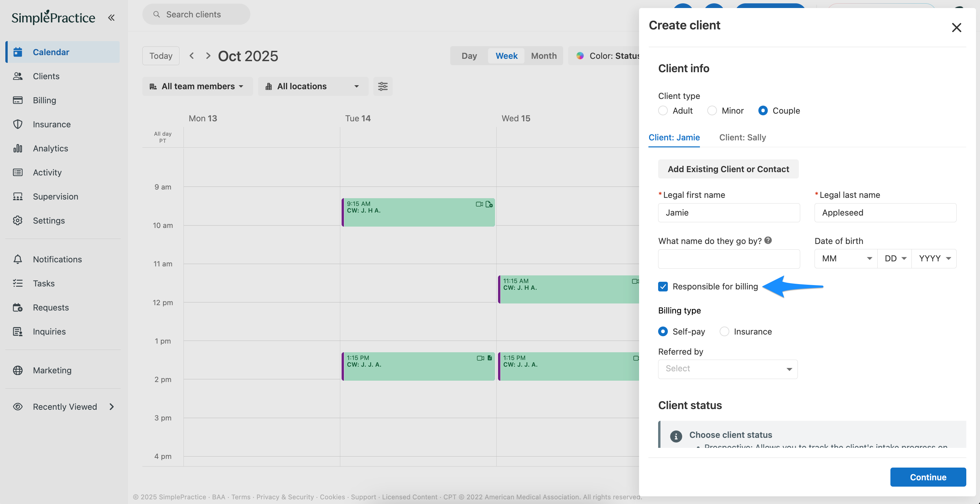The width and height of the screenshot is (980, 504).
Task: Switch calendar to Month view
Action: coord(543,55)
